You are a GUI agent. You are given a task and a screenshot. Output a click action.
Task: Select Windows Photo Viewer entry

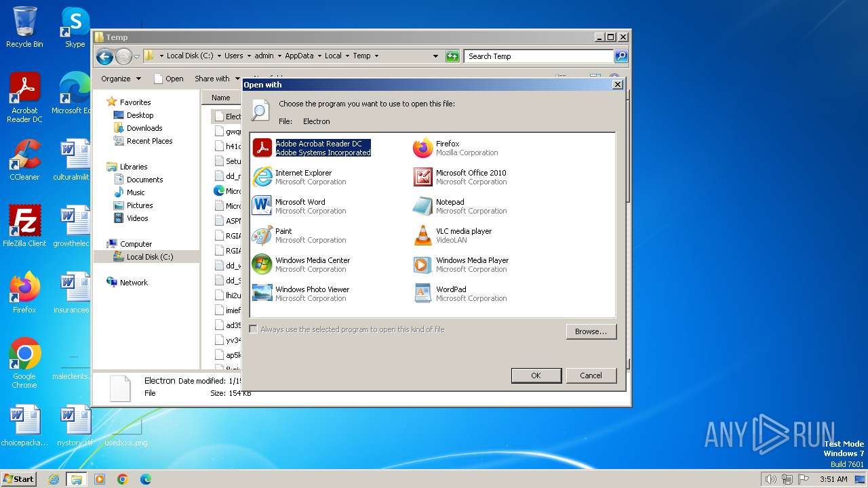[301, 293]
